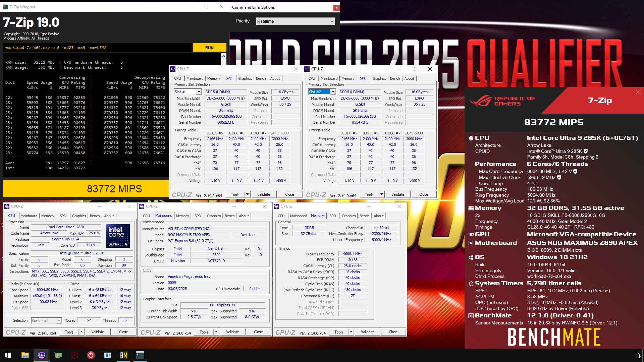Select Mainboard tab in CPU-Z Slot #2 window

329,78
